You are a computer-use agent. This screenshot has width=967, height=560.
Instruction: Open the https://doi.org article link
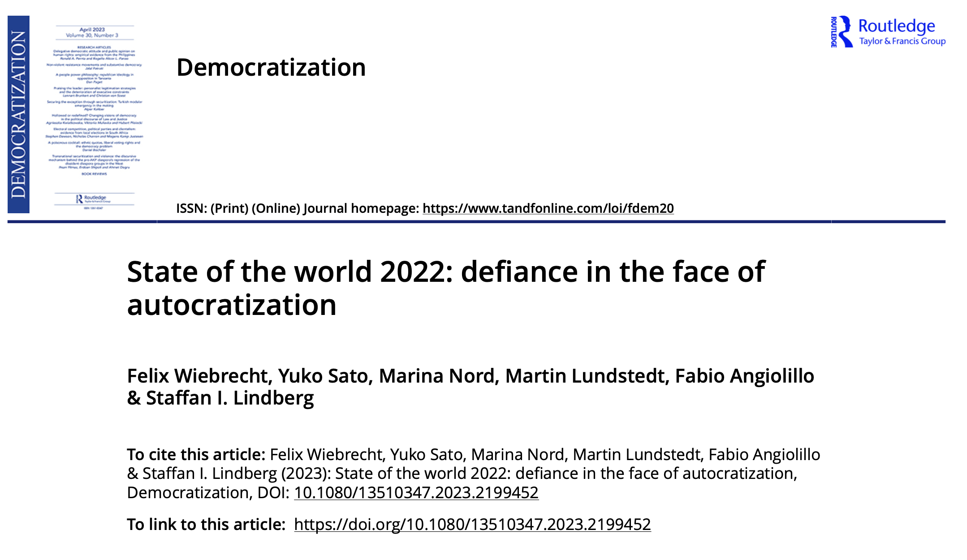472,524
